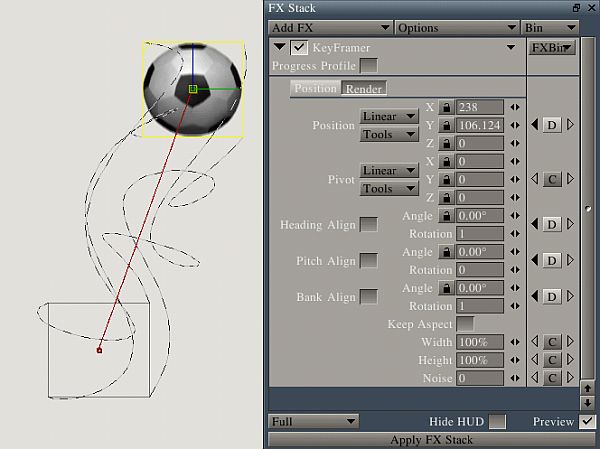Click the yellow pivot handle on soccer ball
Screen dimensions: 600x449
193,89
